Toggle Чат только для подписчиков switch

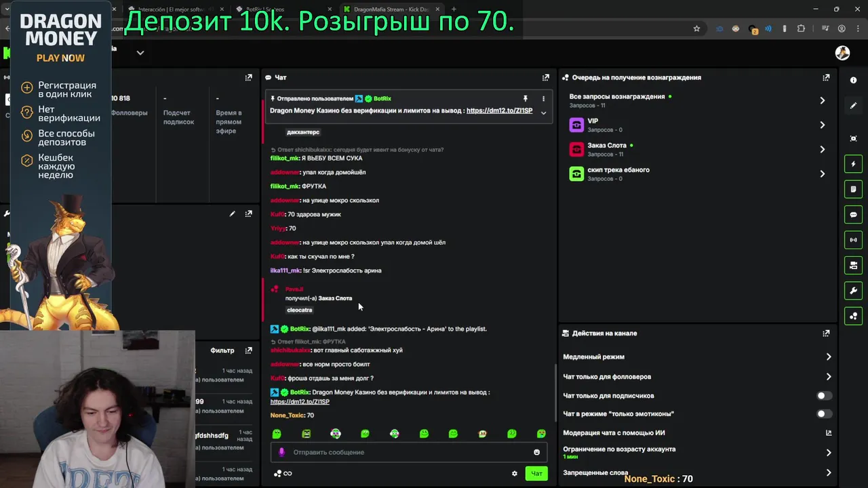click(x=823, y=395)
